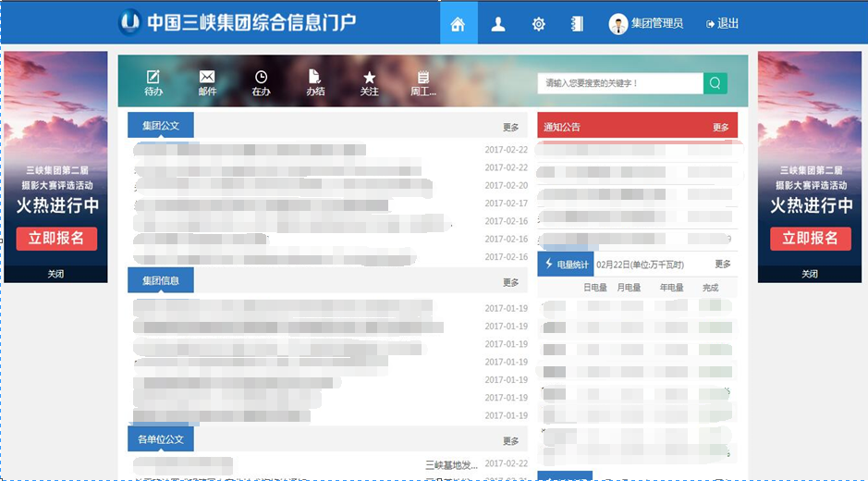Open the 办结 completed documents icon
The width and height of the screenshot is (868, 481).
[x=315, y=81]
